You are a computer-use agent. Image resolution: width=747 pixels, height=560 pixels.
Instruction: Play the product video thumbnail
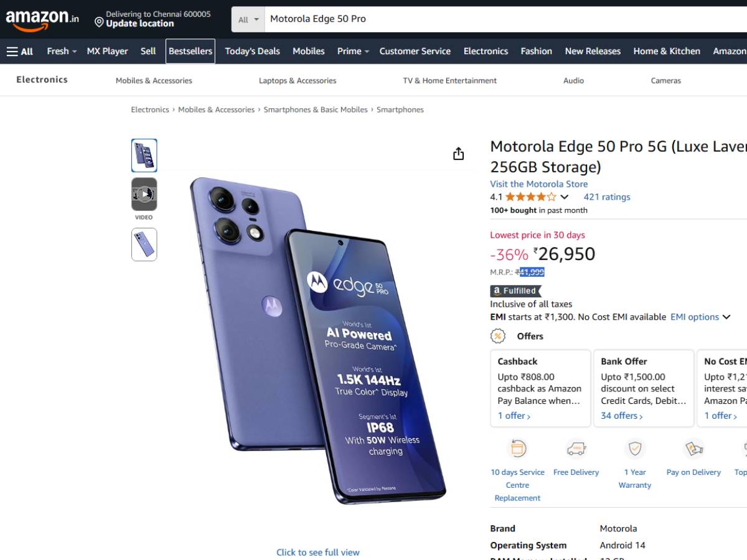pos(144,194)
